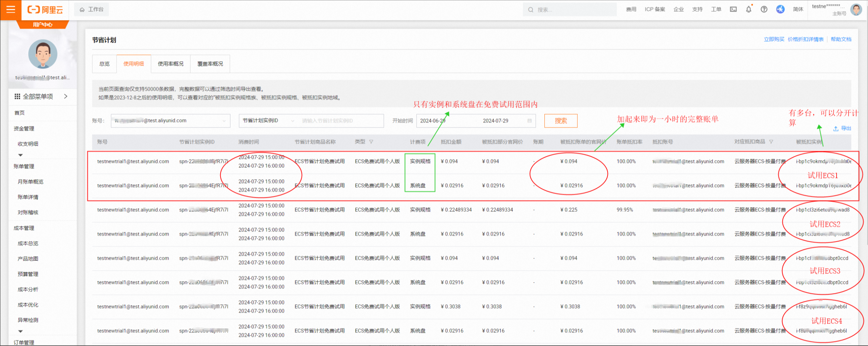Viewport: 868px width, 346px height.
Task: Open the notification bell
Action: (749, 10)
